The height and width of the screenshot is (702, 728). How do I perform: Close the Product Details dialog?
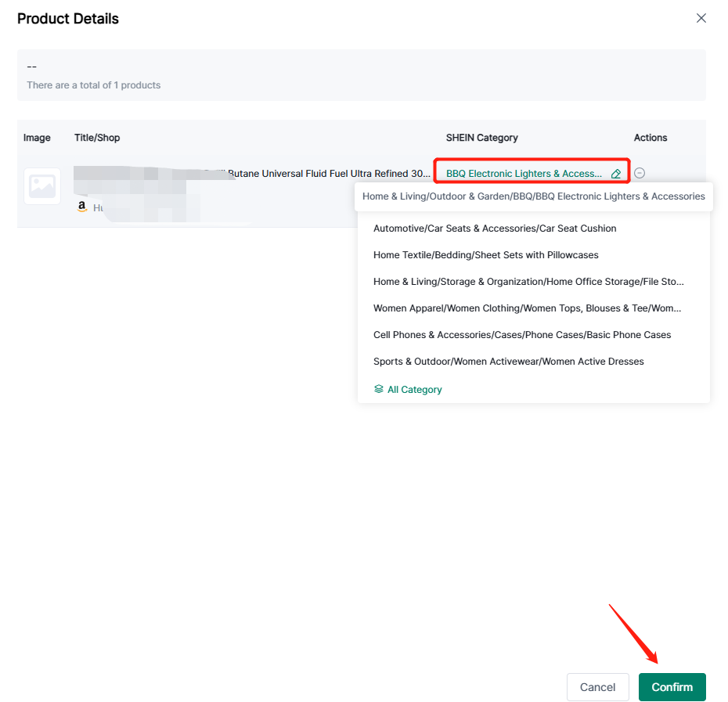tap(701, 18)
